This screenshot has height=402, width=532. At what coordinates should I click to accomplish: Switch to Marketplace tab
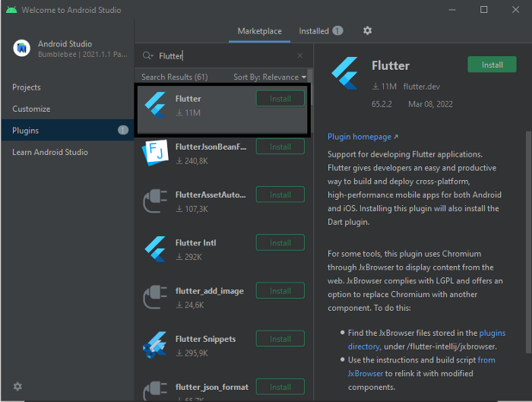click(260, 31)
